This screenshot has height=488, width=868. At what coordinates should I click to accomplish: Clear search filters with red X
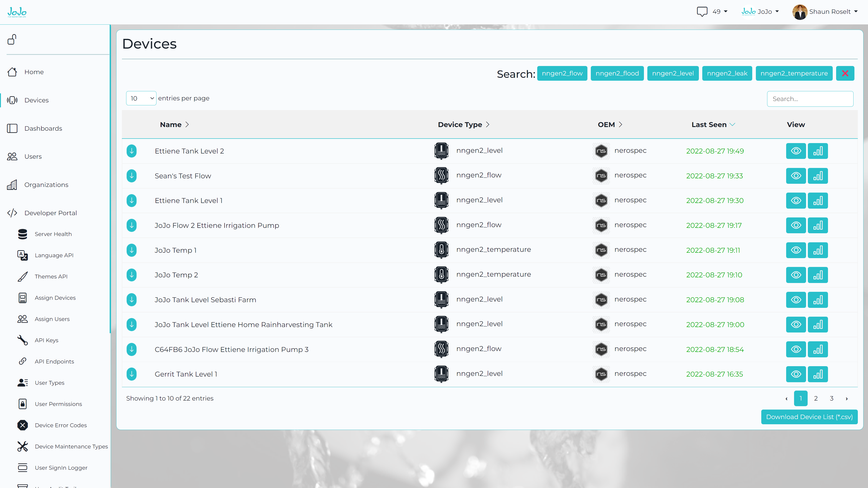(845, 73)
